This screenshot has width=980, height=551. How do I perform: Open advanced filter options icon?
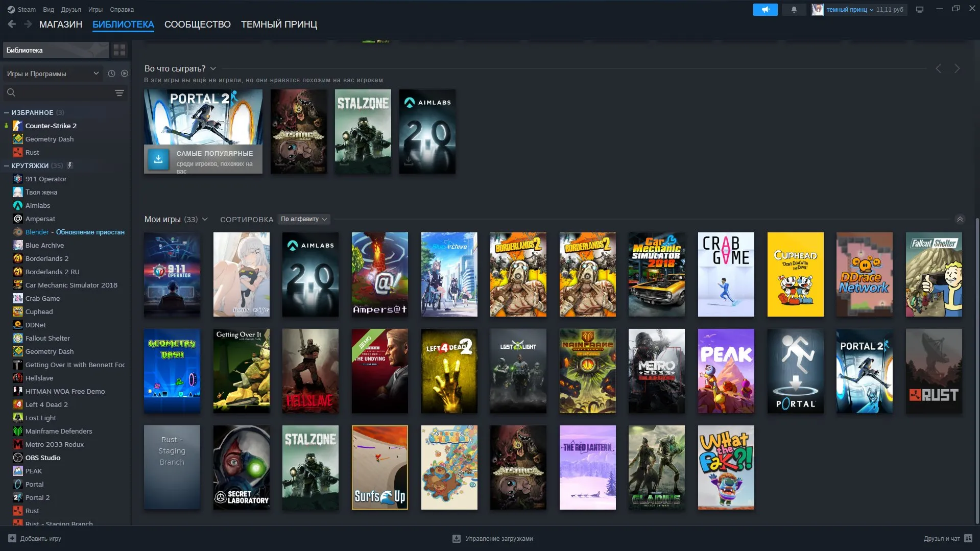click(x=119, y=93)
